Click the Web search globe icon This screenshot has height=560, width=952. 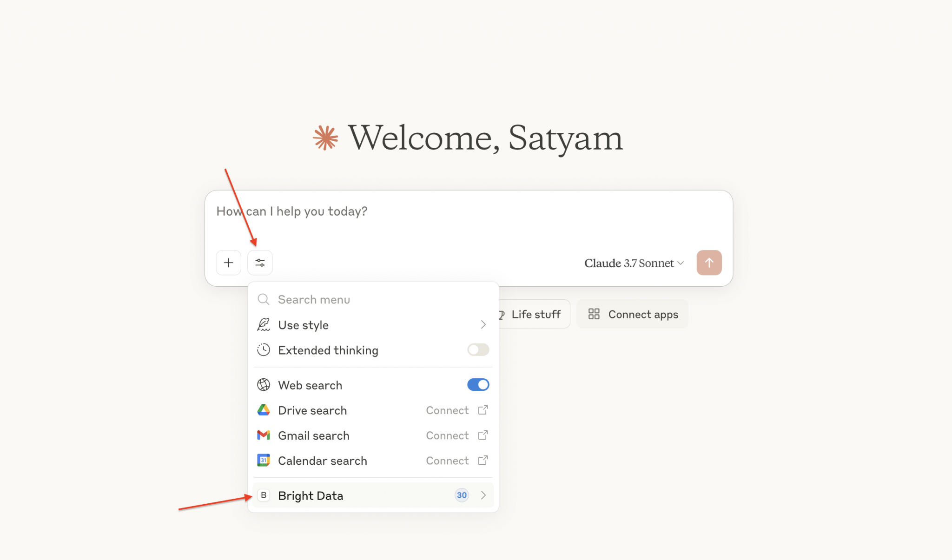pos(264,385)
